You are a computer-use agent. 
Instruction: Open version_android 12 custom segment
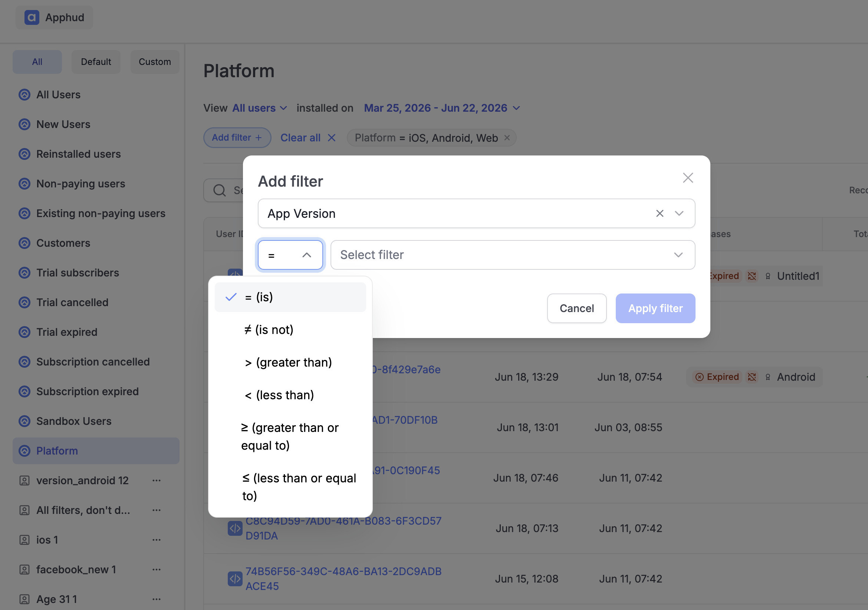pyautogui.click(x=82, y=481)
